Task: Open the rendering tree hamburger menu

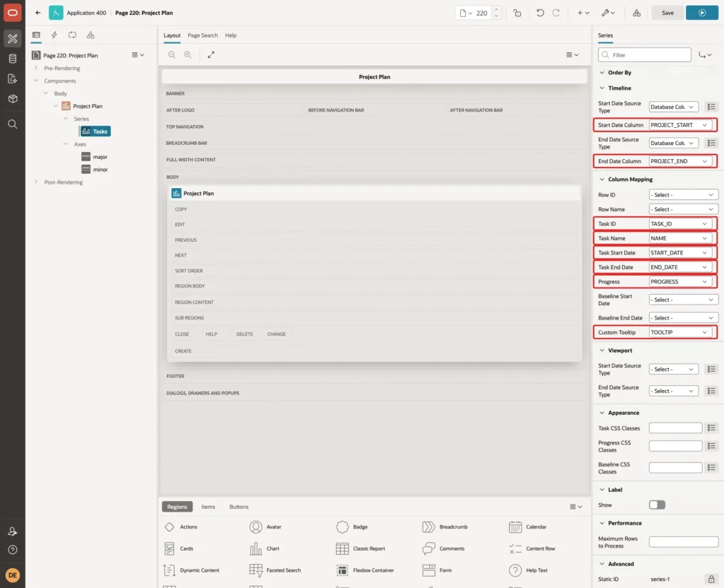Action: coord(138,55)
